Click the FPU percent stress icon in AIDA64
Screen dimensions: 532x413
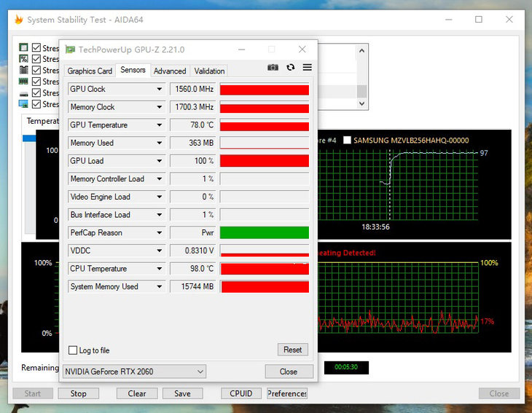[x=23, y=59]
